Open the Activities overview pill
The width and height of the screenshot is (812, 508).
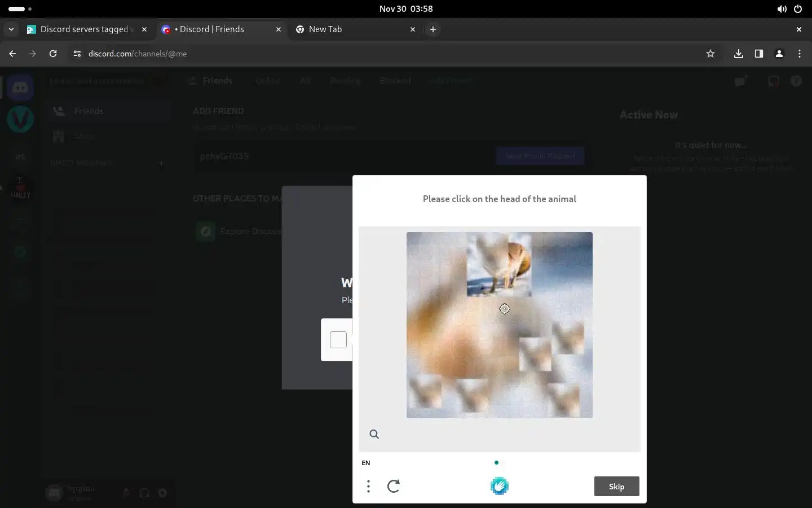pos(20,9)
